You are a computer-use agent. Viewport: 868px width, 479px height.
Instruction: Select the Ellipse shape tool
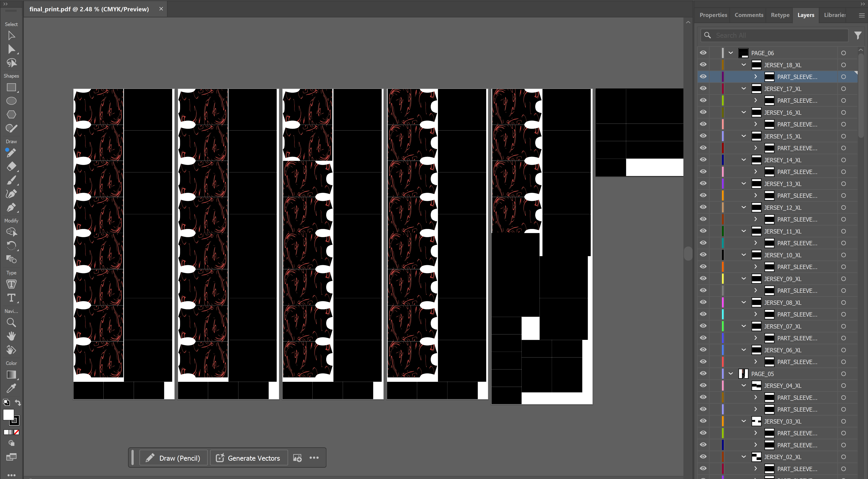(11, 101)
